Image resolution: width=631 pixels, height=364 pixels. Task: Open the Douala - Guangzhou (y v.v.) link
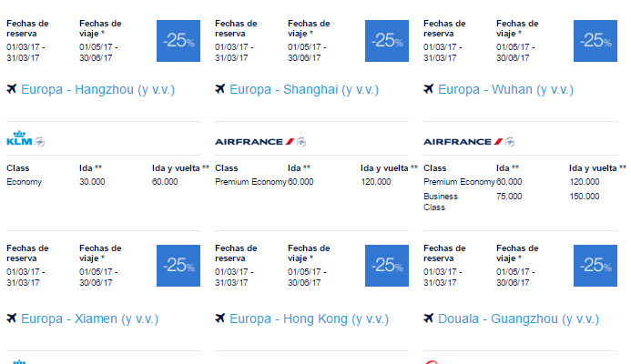pyautogui.click(x=519, y=318)
